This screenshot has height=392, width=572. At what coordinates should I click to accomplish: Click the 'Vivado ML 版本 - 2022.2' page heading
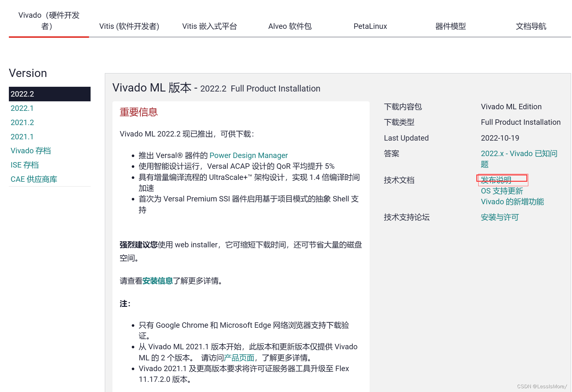216,88
